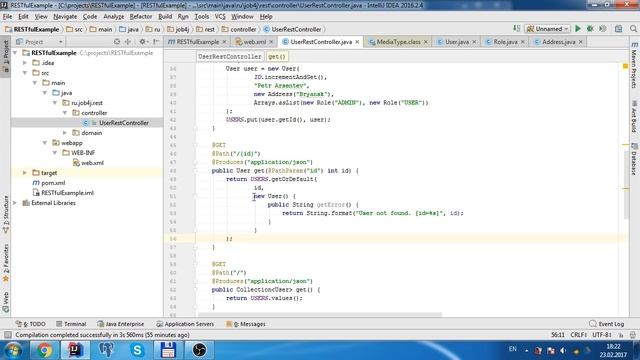The image size is (640, 360).
Task: Toggle Project tool window stripe button
Action: 6,56
